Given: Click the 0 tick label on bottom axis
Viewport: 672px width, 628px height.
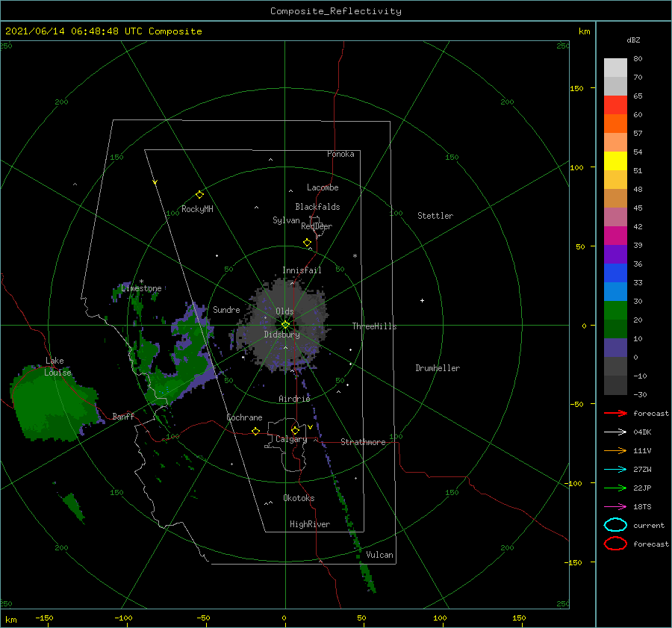Looking at the screenshot, I should pos(284,618).
